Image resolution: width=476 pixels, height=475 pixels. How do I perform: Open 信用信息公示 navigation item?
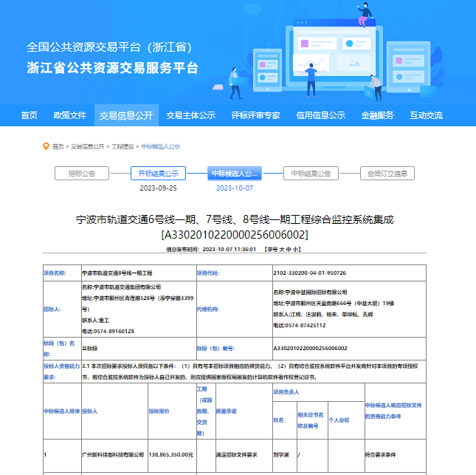320,115
